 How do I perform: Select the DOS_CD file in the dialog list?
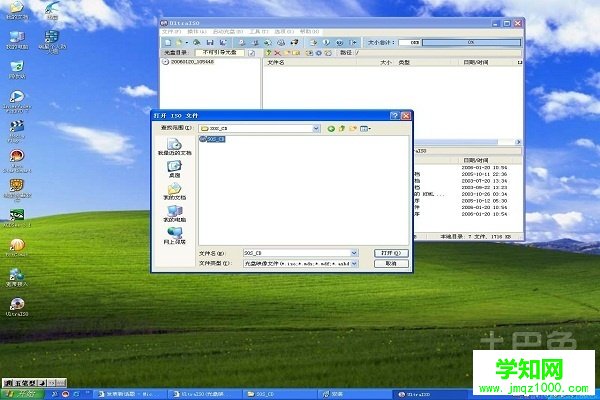(x=212, y=139)
